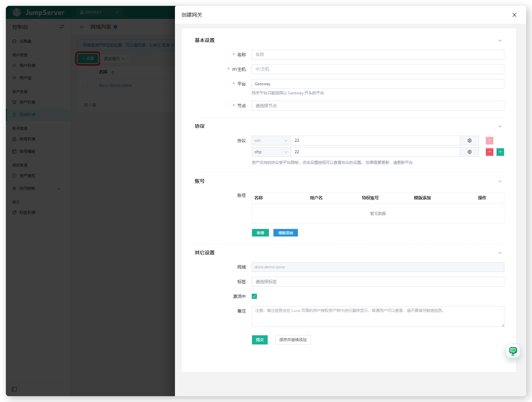Viewport: 532px width, 402px height.
Task: Focus the 名称 input field
Action: [378, 55]
